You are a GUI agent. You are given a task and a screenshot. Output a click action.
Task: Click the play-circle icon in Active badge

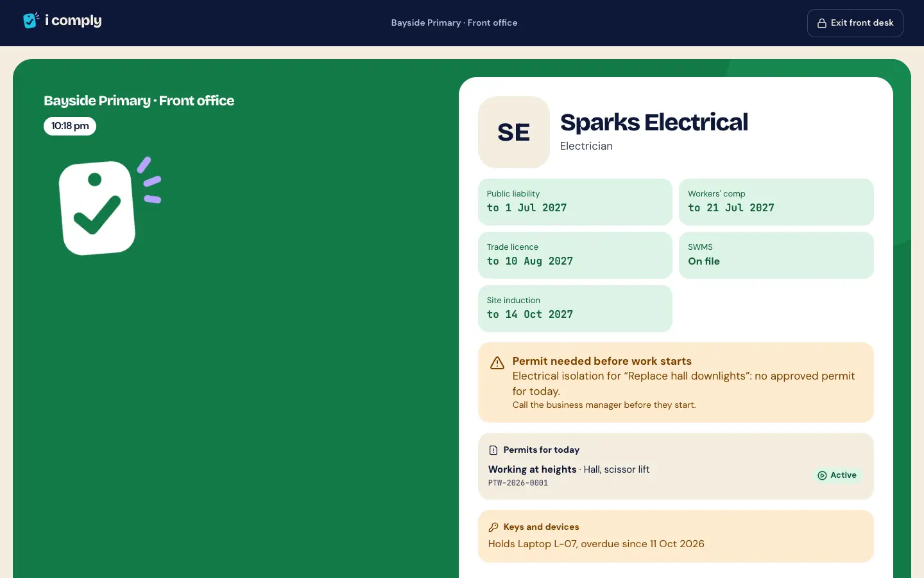click(x=822, y=475)
